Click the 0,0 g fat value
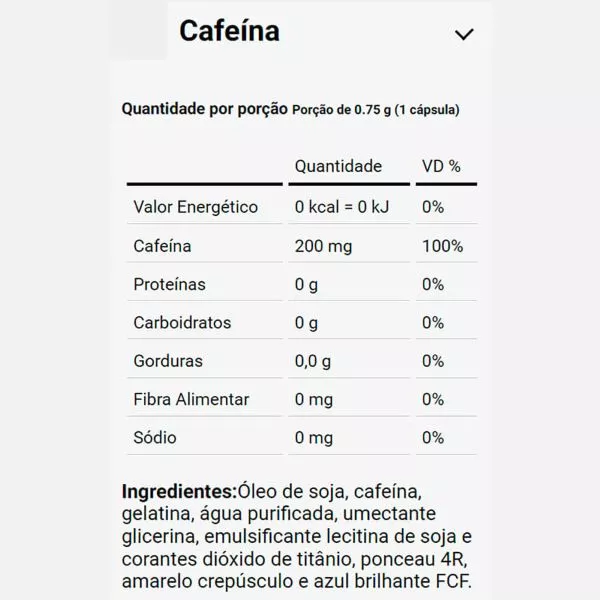 (x=313, y=361)
